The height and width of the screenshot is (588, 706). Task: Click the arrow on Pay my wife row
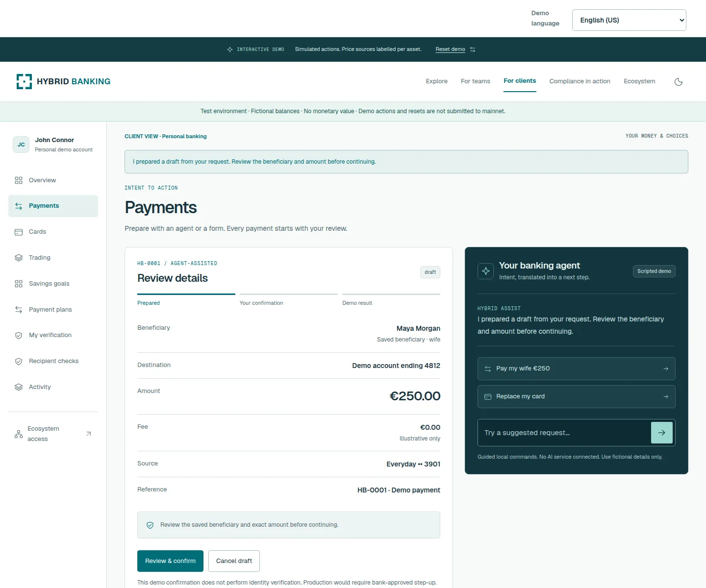666,369
